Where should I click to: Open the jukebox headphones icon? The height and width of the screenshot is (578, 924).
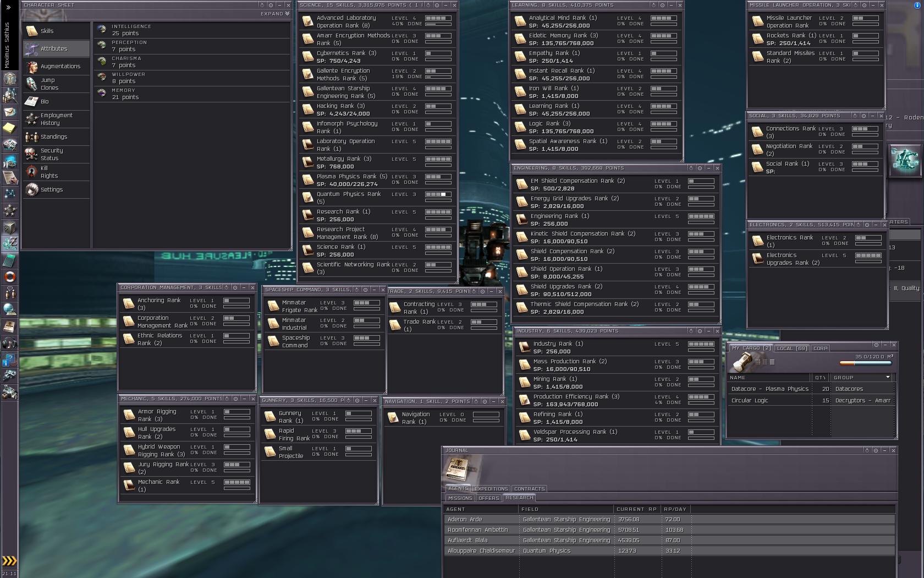(9, 343)
